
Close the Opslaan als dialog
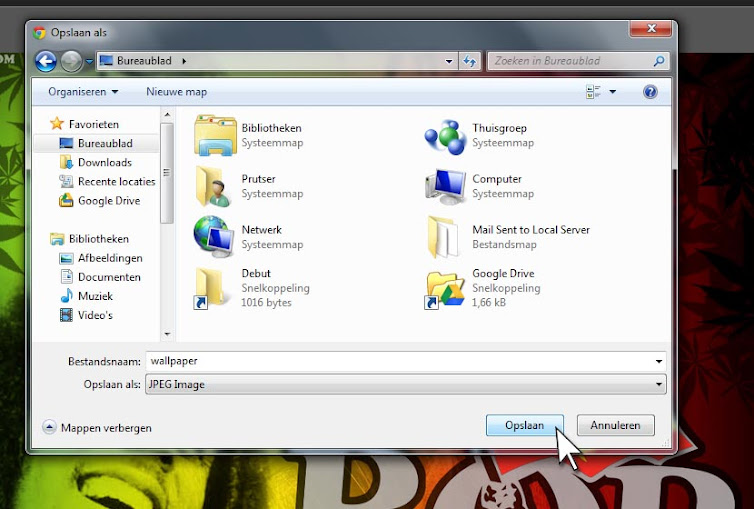pyautogui.click(x=651, y=28)
